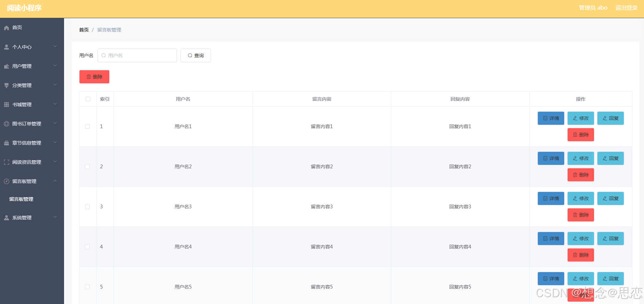Click red 删除 button for 用户名3
Viewport: 644px width, 304px height.
[581, 215]
